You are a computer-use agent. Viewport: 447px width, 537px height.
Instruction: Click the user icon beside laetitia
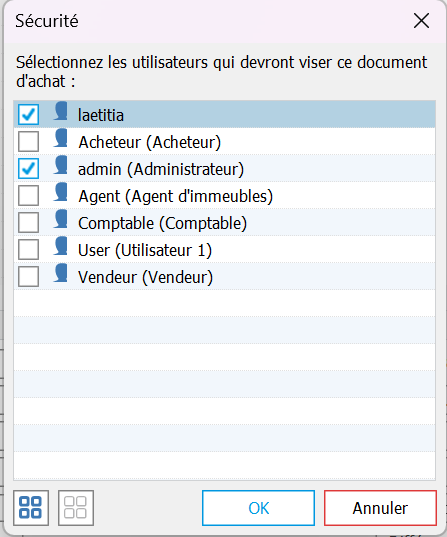(61, 111)
